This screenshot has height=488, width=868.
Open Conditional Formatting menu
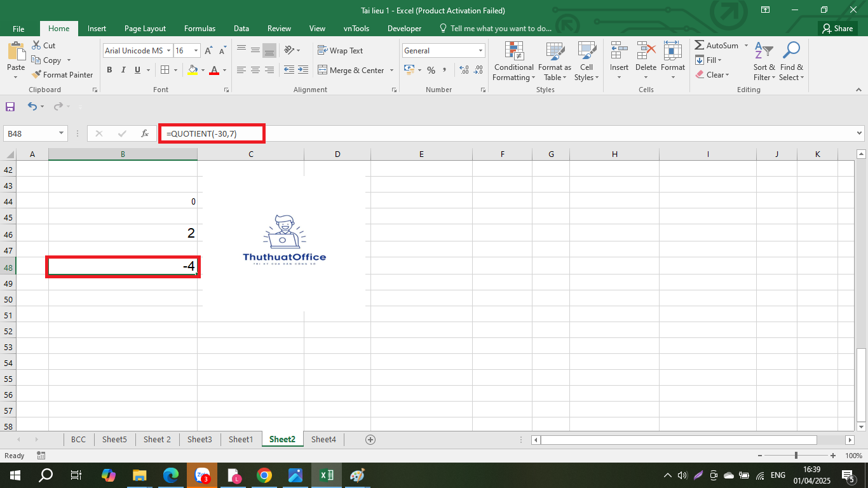(513, 62)
